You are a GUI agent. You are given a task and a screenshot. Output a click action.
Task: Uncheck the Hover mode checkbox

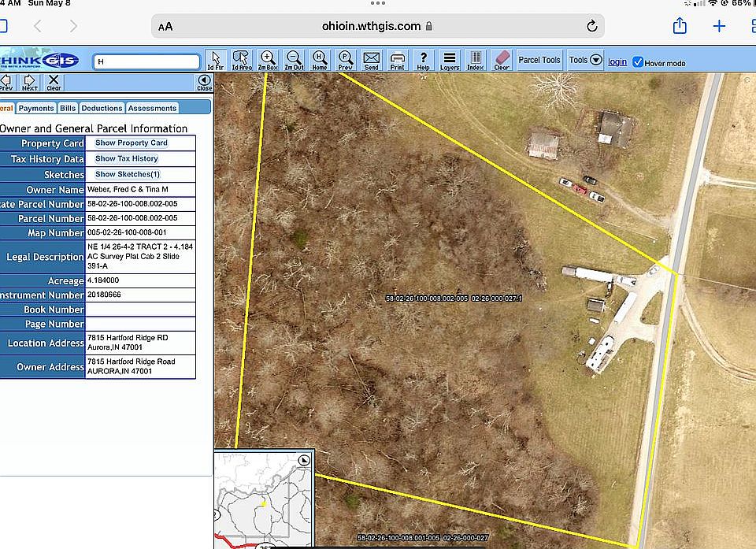638,62
